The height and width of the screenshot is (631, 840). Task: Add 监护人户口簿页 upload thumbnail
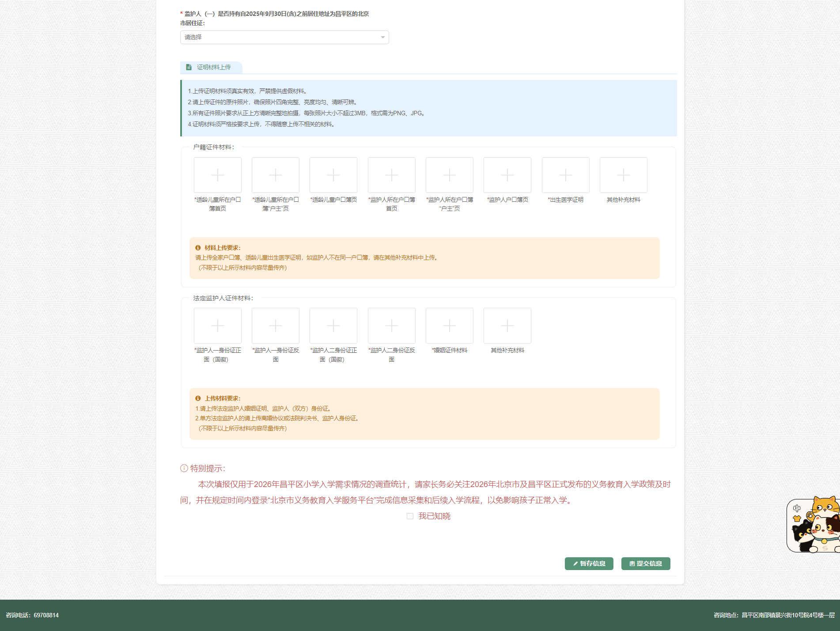tap(507, 175)
